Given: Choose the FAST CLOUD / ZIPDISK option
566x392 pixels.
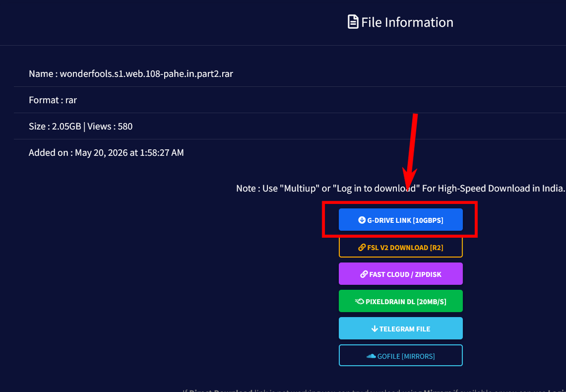Looking at the screenshot, I should point(400,274).
